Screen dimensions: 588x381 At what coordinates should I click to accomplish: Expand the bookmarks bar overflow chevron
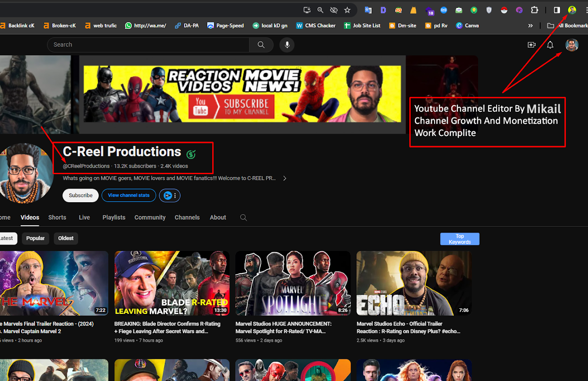coord(531,26)
